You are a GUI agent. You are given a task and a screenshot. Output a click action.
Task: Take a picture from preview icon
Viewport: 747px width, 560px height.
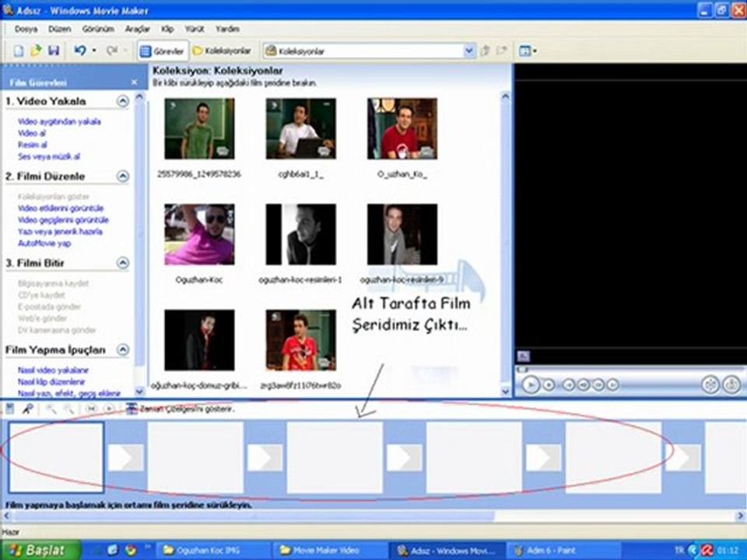click(x=731, y=384)
